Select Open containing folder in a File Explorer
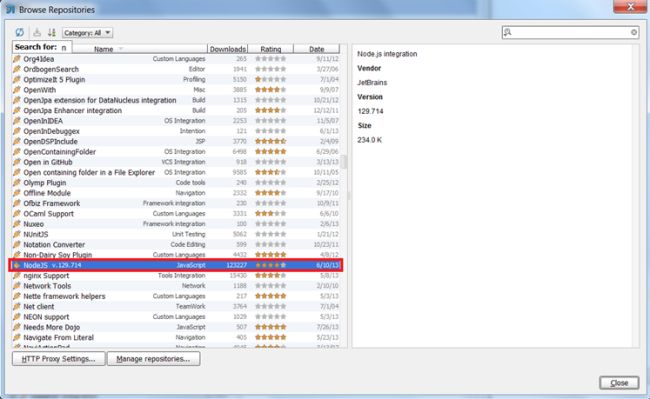The image size is (650, 399). [x=176, y=172]
